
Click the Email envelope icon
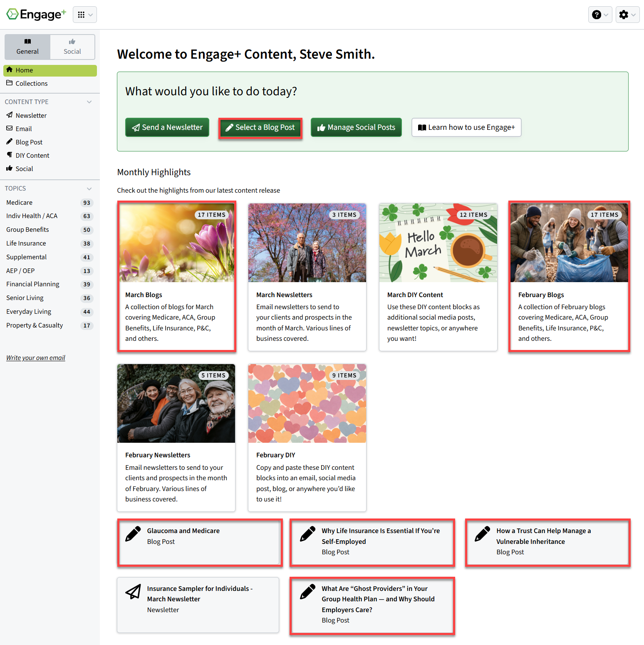9,128
